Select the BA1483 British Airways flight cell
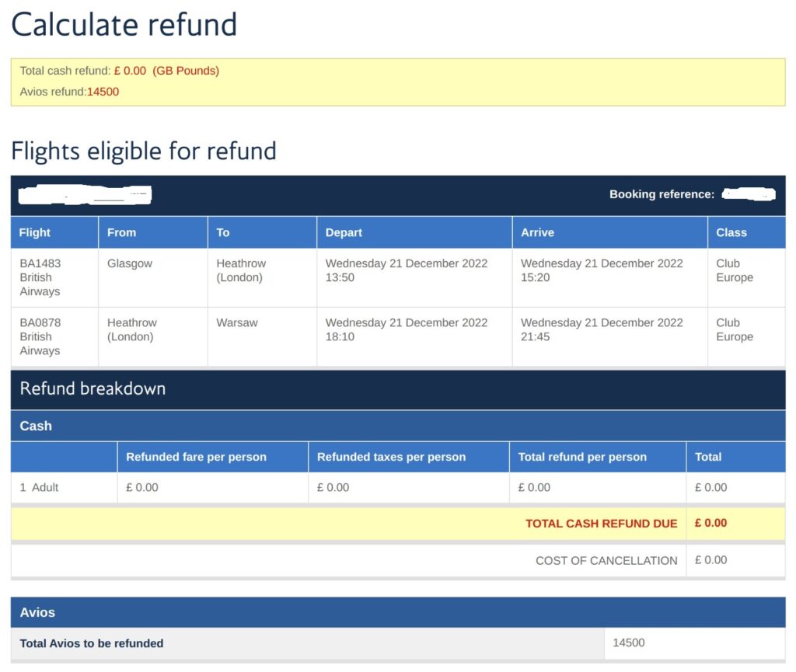Viewport: 796px width, 672px height. (54, 277)
